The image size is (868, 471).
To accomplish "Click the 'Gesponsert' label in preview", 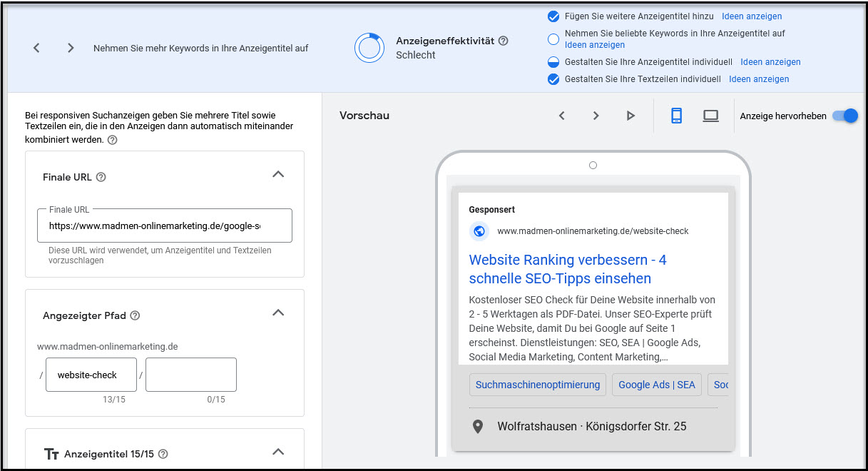I will pos(492,210).
